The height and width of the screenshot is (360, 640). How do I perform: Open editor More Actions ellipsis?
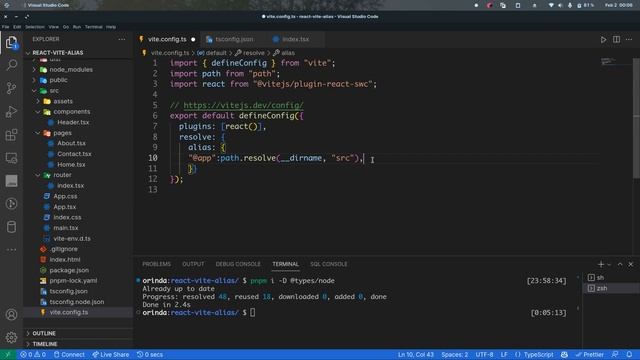click(629, 40)
